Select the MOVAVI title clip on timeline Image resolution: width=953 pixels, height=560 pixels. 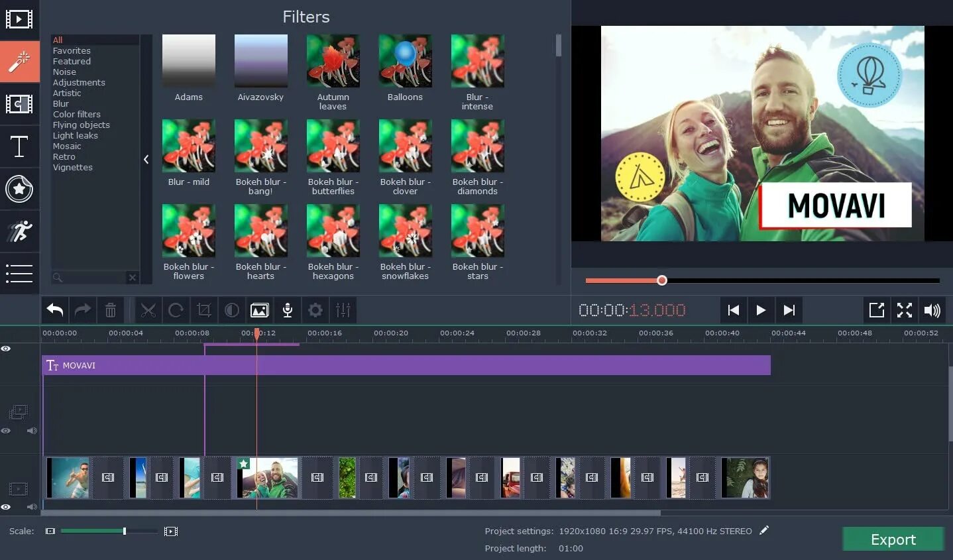coord(406,365)
